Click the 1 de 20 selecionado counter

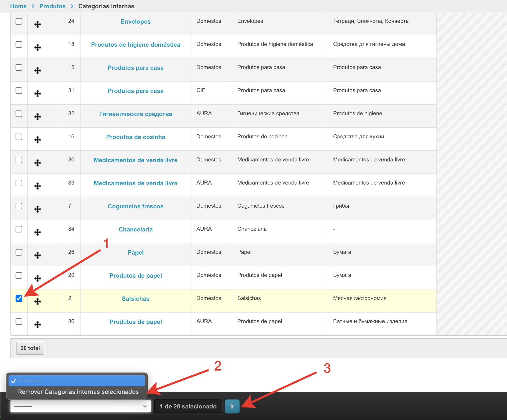coord(188,406)
